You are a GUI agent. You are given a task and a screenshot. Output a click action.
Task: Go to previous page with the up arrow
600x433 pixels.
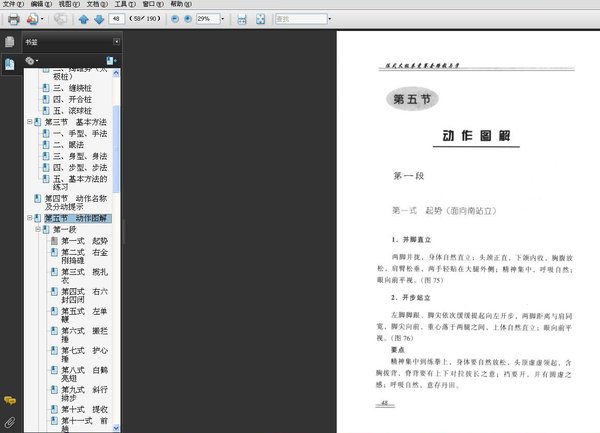pos(83,19)
